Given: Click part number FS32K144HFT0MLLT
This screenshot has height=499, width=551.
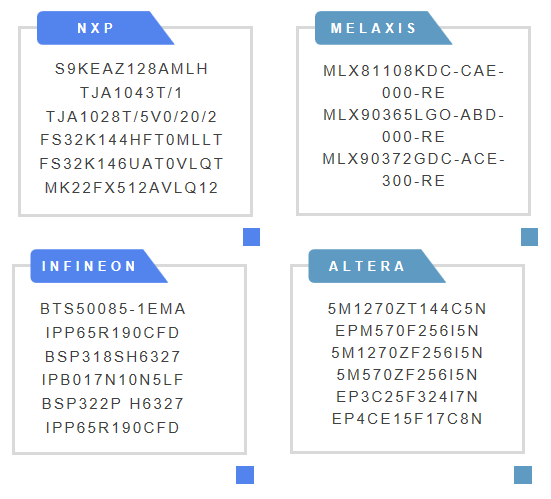Looking at the screenshot, I should tap(131, 140).
